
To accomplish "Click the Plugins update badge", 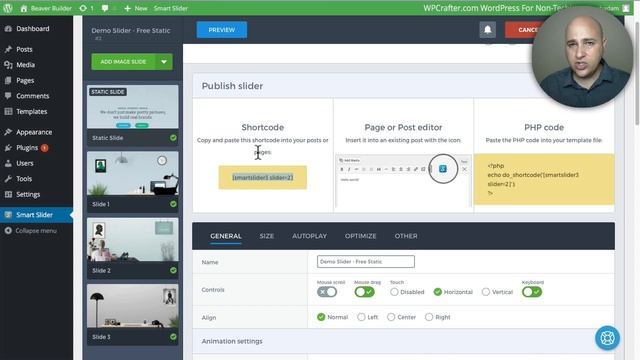I will point(44,148).
